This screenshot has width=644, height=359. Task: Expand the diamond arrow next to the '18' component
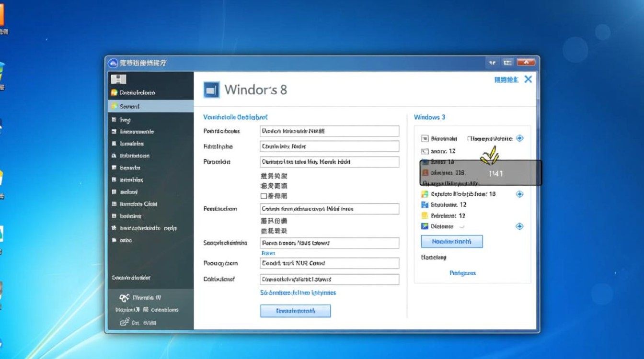click(x=519, y=194)
